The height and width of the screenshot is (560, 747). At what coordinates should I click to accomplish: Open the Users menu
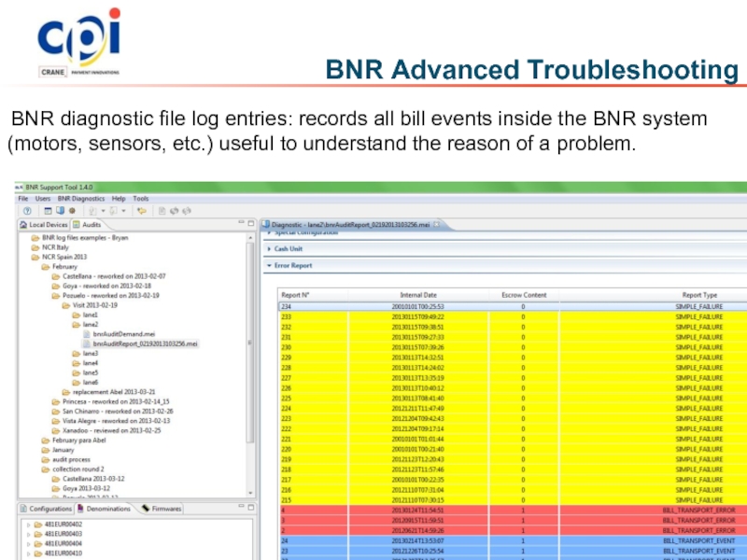[x=43, y=199]
